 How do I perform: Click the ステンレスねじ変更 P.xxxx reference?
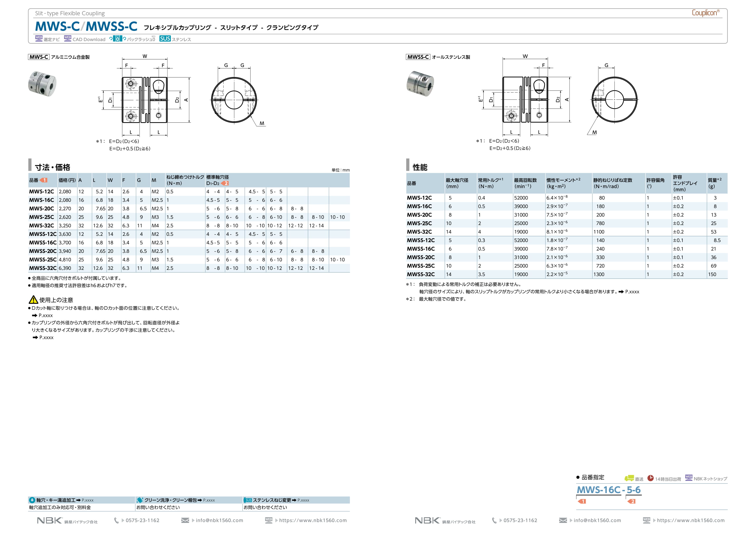click(303, 500)
